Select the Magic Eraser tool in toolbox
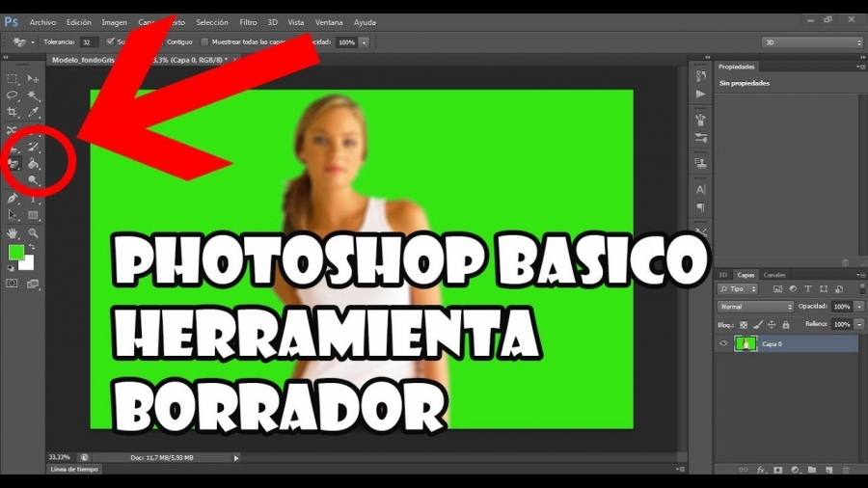This screenshot has width=868, height=488. tap(14, 163)
